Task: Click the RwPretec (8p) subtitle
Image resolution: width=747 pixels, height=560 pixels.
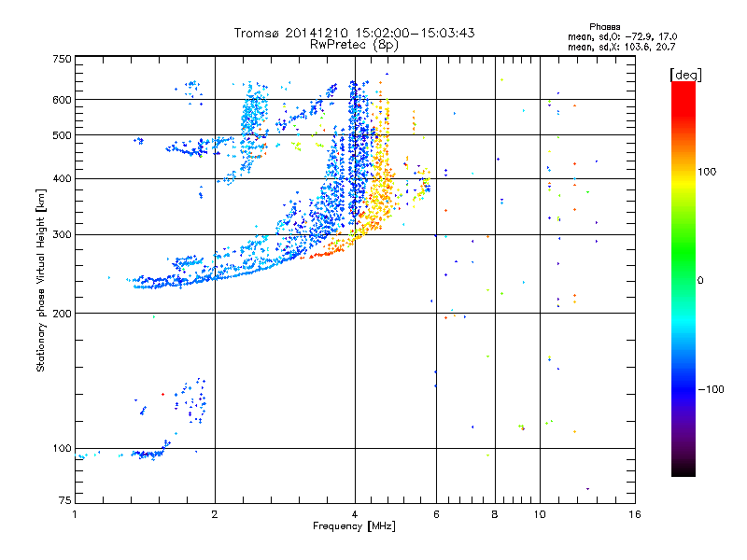Action: click(x=354, y=45)
